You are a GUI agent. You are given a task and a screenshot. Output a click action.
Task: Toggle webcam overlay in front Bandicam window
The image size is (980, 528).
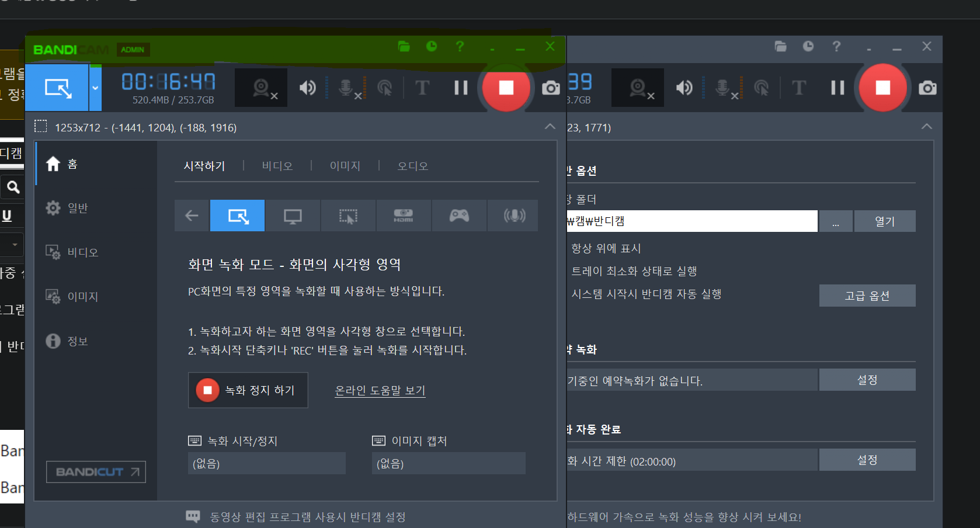tap(261, 88)
